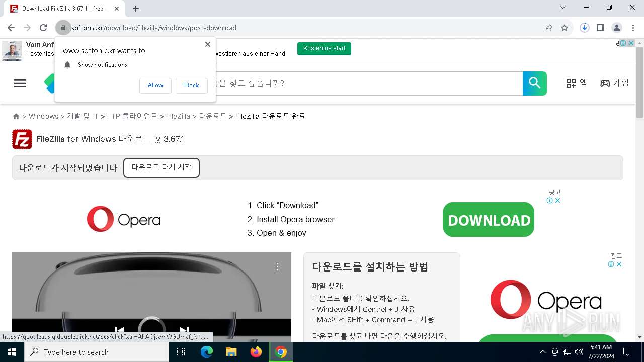Click the 다운로드 다시 시작 button

click(162, 167)
